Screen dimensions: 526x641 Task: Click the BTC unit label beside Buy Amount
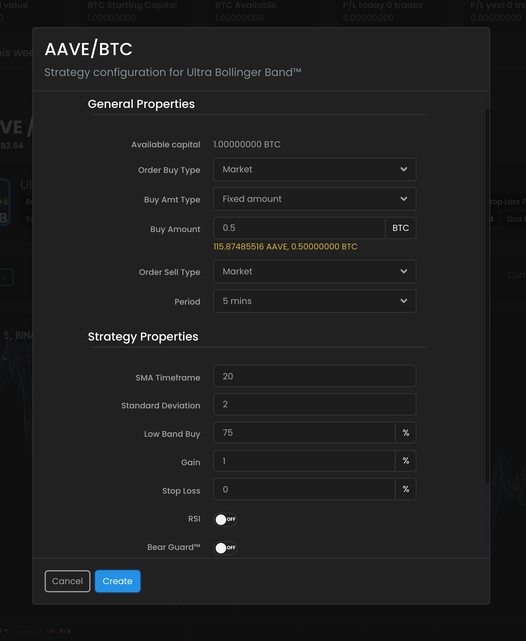pyautogui.click(x=401, y=228)
